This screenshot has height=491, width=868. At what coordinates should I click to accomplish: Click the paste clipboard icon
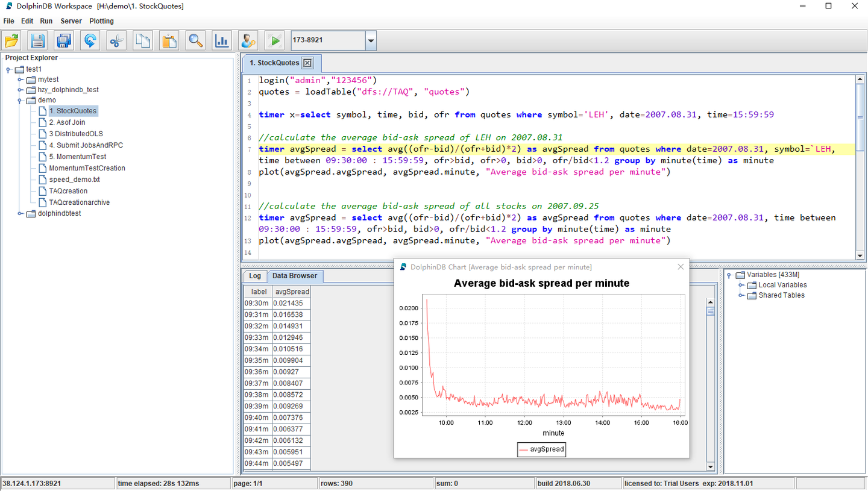tap(169, 41)
